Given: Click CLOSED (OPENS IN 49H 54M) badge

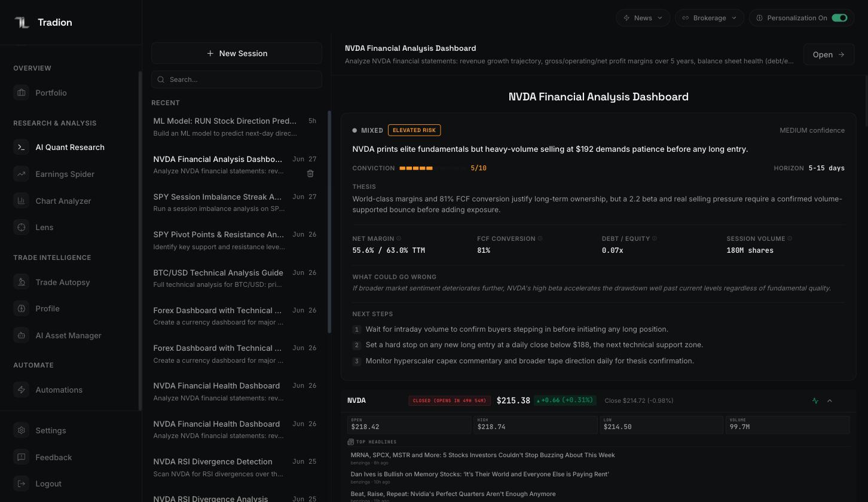Looking at the screenshot, I should 450,400.
